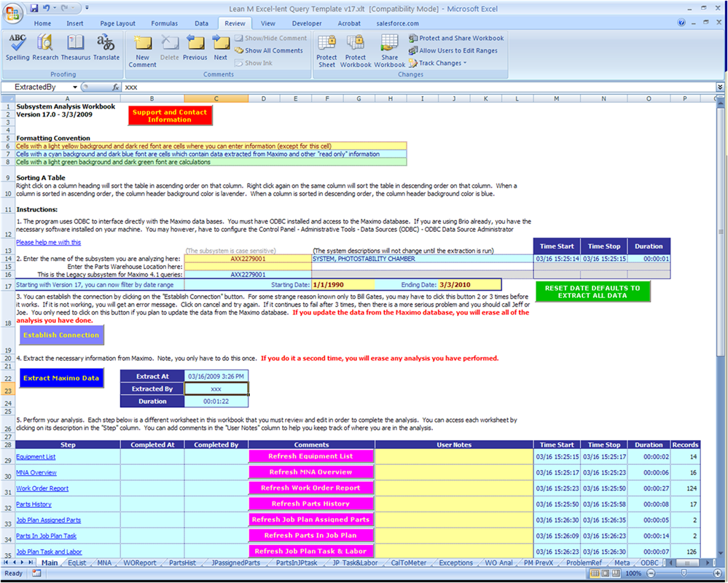Switch to the Formulas tab
The height and width of the screenshot is (583, 728).
(165, 23)
